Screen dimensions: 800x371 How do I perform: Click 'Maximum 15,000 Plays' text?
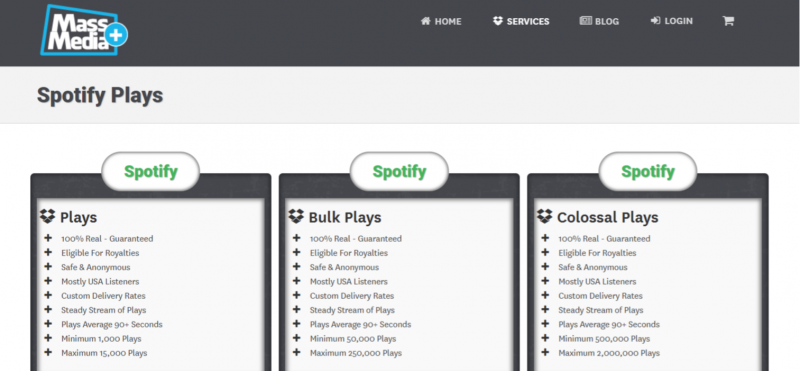click(x=104, y=353)
